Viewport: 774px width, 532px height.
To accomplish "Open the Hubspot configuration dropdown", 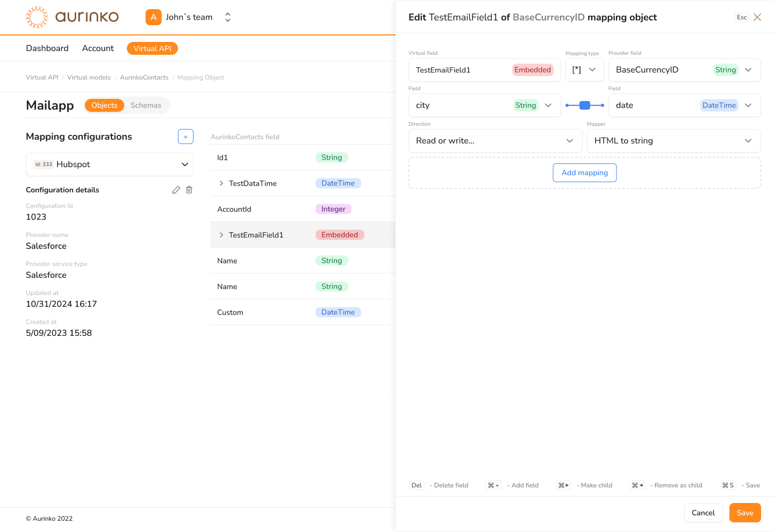I will coord(110,164).
